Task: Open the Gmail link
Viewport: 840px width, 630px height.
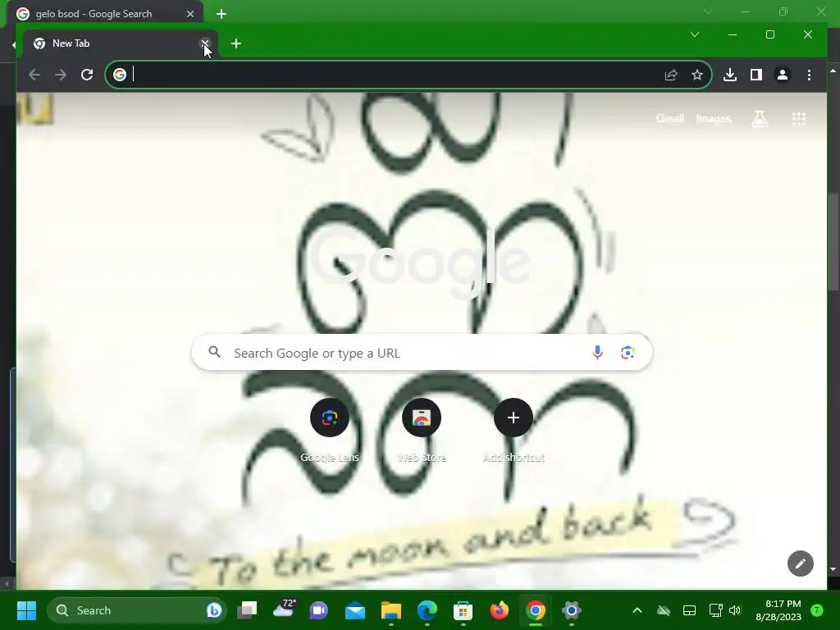Action: (669, 118)
